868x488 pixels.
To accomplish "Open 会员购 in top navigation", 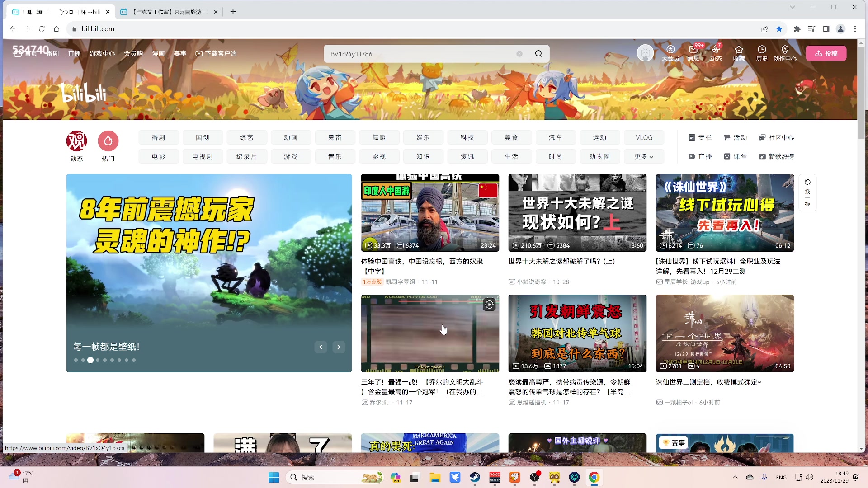I will [x=133, y=53].
